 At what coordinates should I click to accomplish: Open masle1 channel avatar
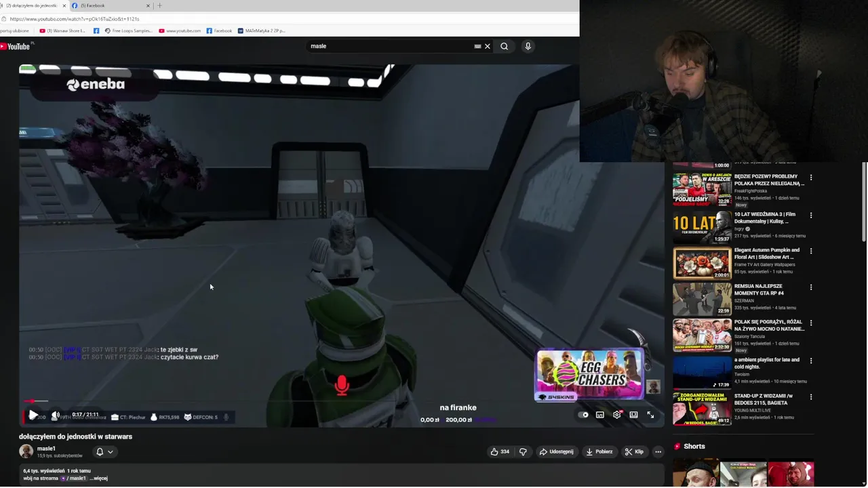pyautogui.click(x=26, y=451)
